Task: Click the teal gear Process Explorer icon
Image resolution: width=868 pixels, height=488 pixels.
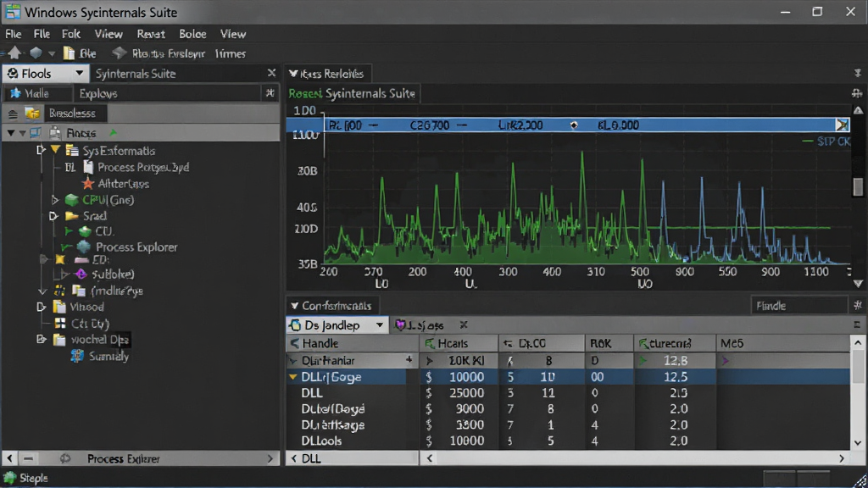Action: 84,247
